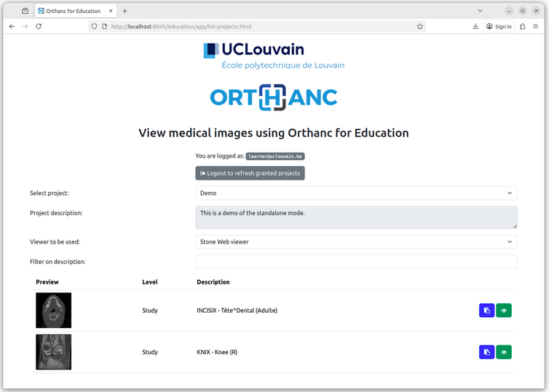
Task: Select the Orthanc for Education tab
Action: point(73,11)
